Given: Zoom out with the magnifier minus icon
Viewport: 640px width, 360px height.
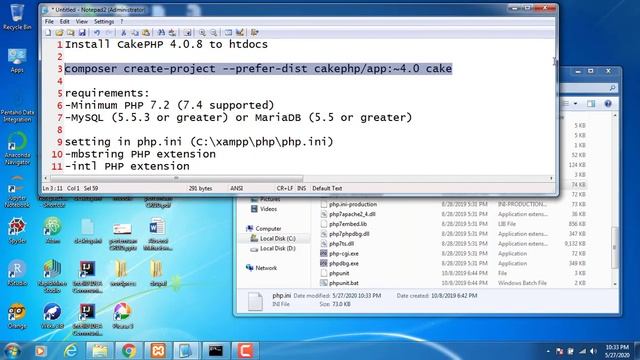Looking at the screenshot, I should (213, 33).
